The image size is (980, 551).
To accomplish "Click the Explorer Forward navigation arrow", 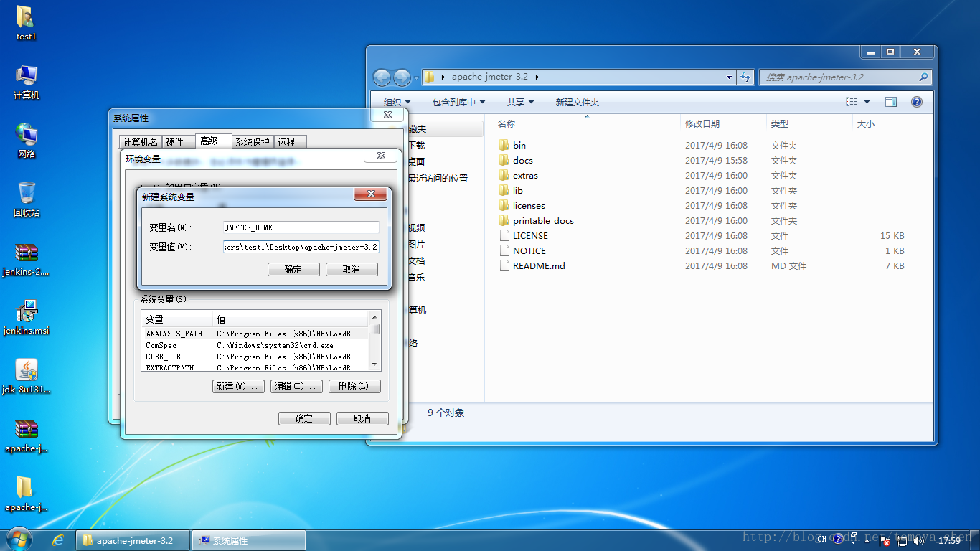I will [x=402, y=77].
